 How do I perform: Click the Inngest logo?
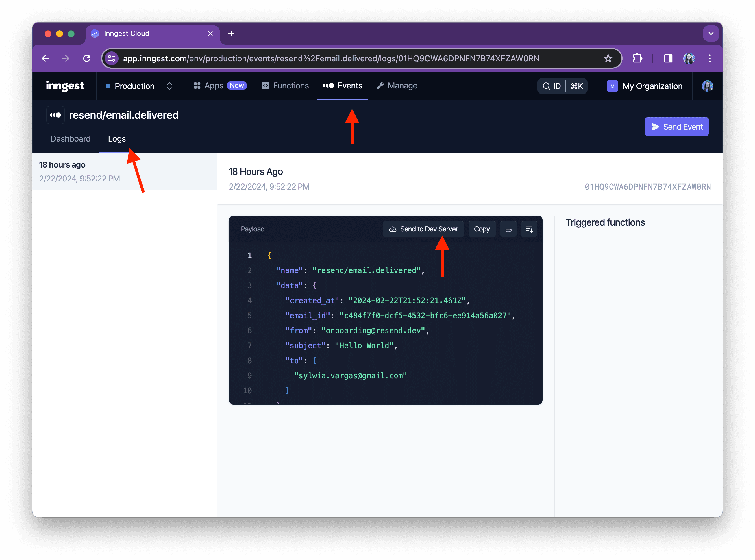click(65, 86)
